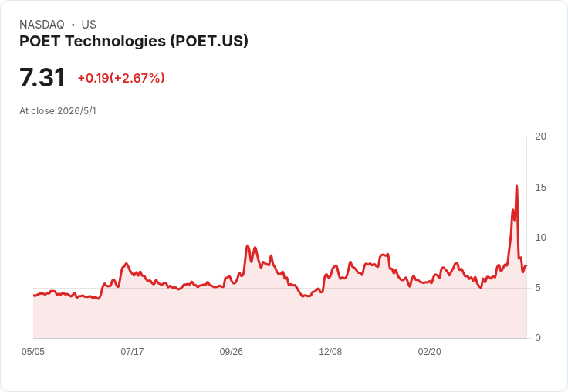Click the 12/08 x-axis date label
The image size is (568, 392).
click(x=330, y=352)
